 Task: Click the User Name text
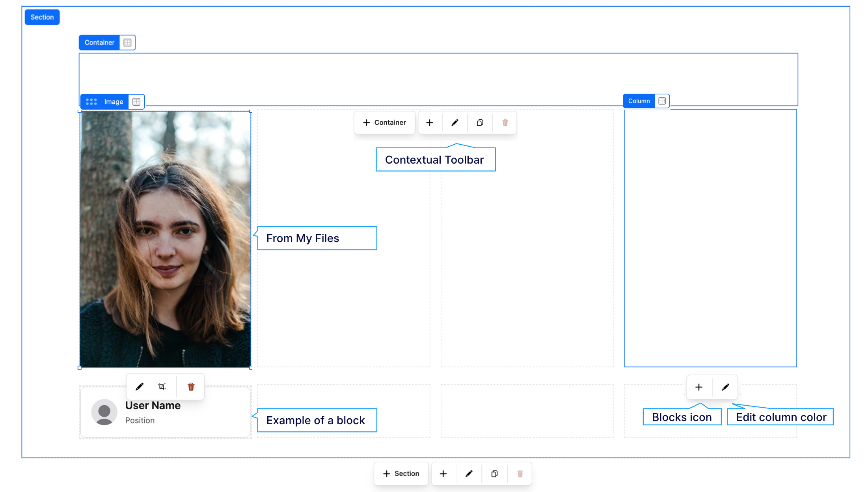coord(153,406)
